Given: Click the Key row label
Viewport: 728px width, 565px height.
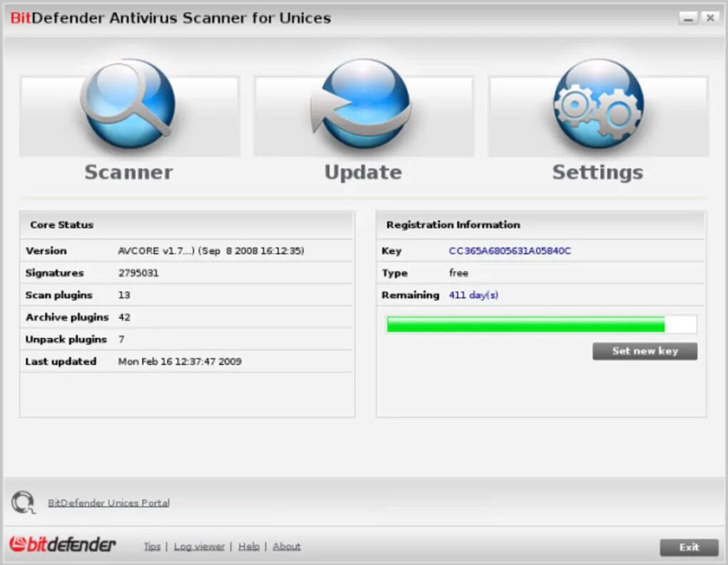Looking at the screenshot, I should [391, 251].
